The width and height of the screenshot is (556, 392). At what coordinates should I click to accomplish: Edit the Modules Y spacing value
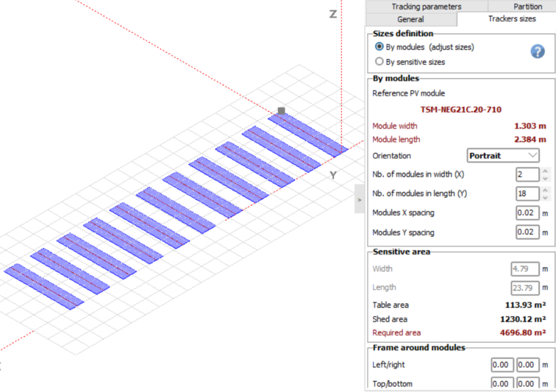click(527, 232)
